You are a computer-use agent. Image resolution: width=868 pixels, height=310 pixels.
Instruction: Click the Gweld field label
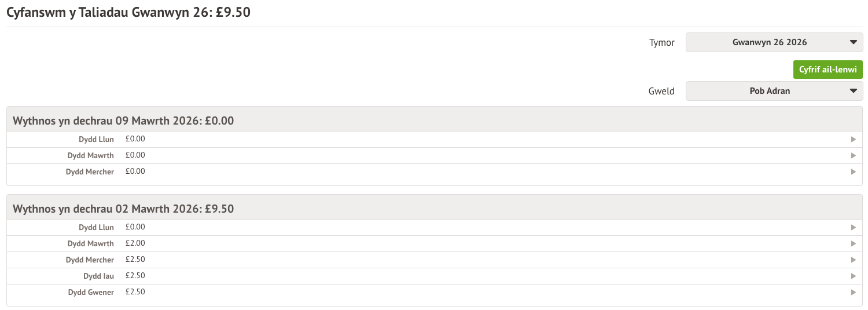coord(661,91)
